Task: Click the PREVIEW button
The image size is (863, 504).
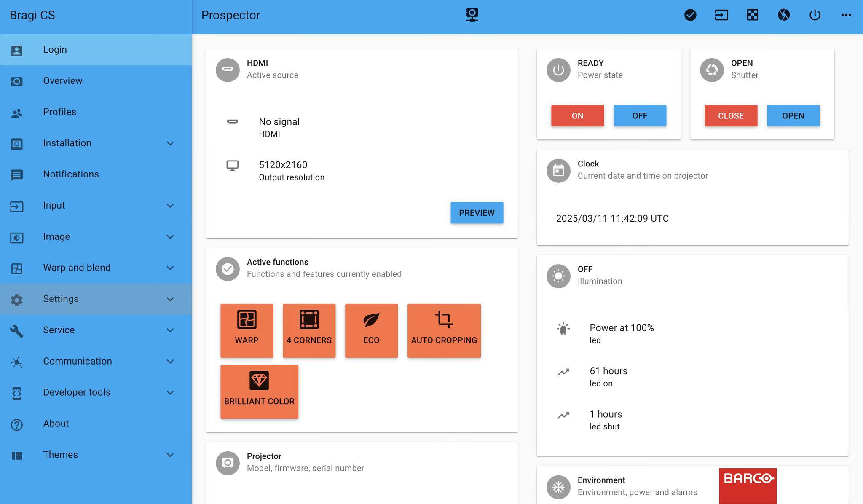Action: [x=477, y=213]
